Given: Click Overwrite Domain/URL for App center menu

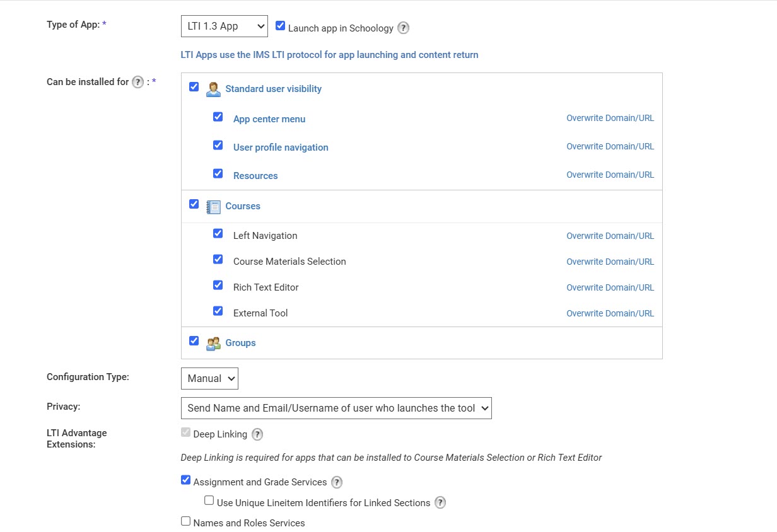Looking at the screenshot, I should tap(610, 118).
